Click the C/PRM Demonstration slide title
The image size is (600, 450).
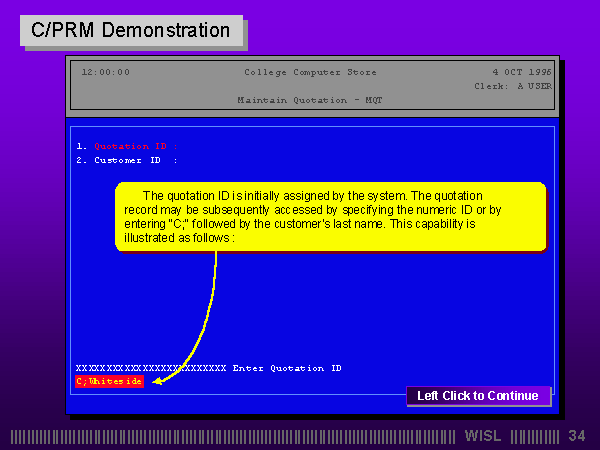131,30
